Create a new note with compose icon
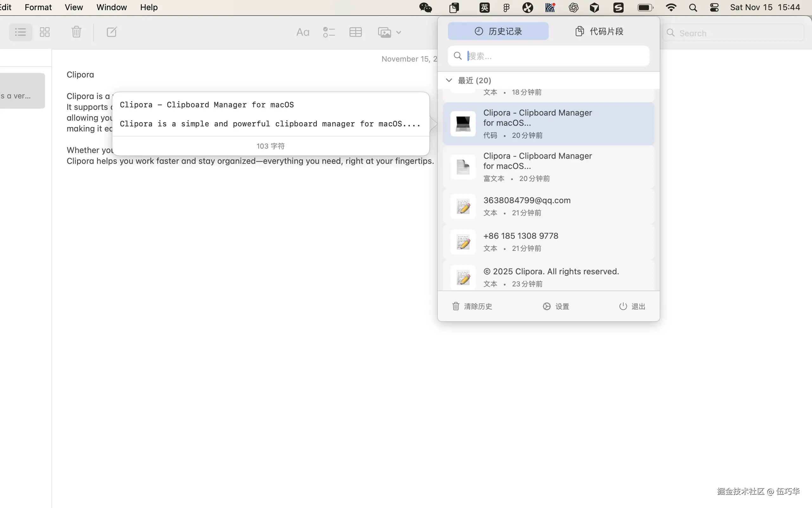Screen dimensions: 812x508 coord(111,32)
